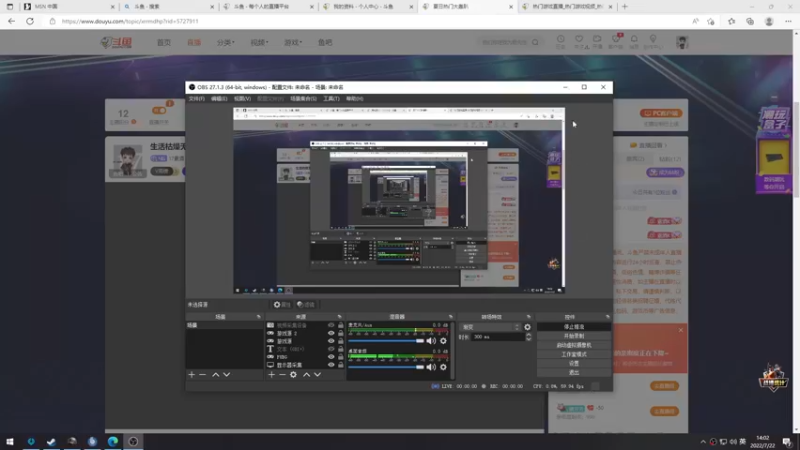Screen dimensions: 800x450
Task: Click the search magnifier icon on Douyu header
Action: [535, 42]
